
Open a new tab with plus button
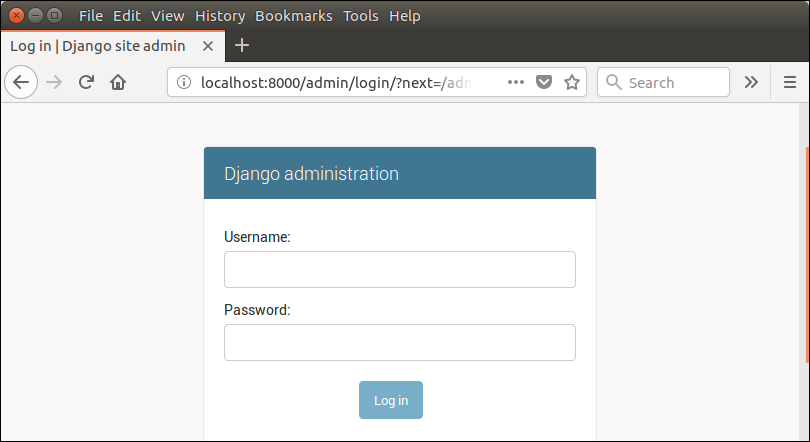[242, 46]
